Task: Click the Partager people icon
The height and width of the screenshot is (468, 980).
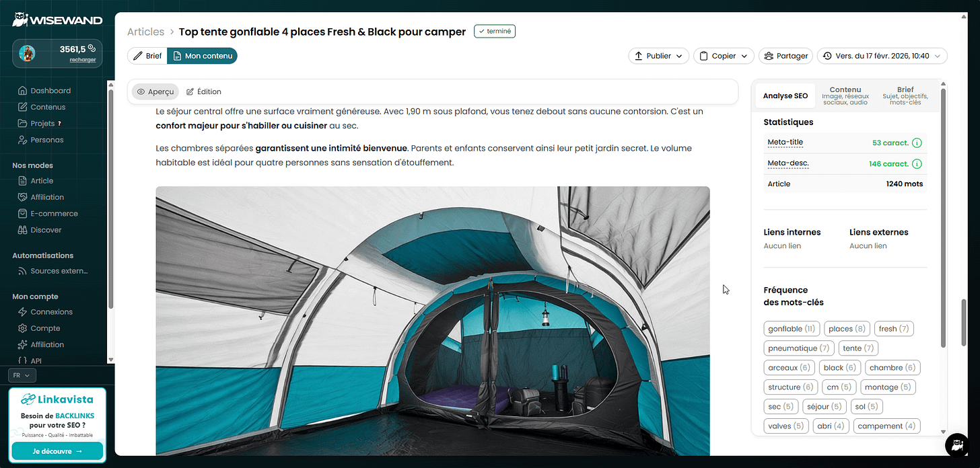Action: (769, 56)
